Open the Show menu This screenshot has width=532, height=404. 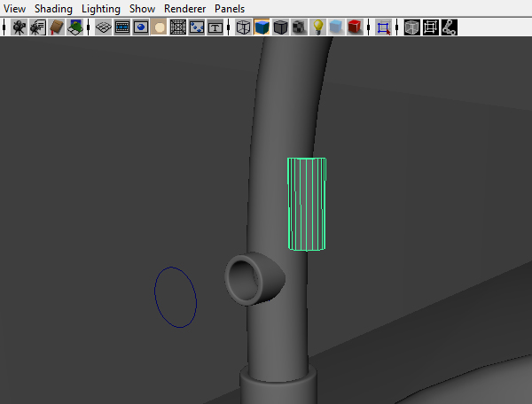coord(142,9)
